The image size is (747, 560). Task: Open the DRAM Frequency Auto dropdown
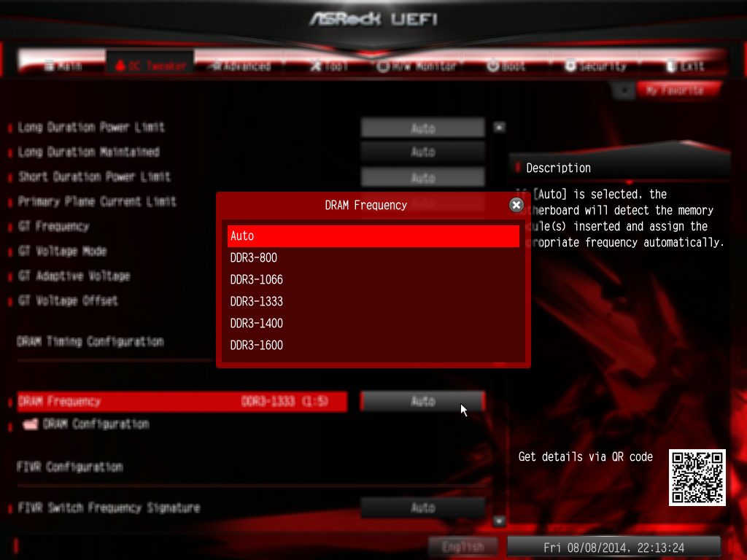423,401
